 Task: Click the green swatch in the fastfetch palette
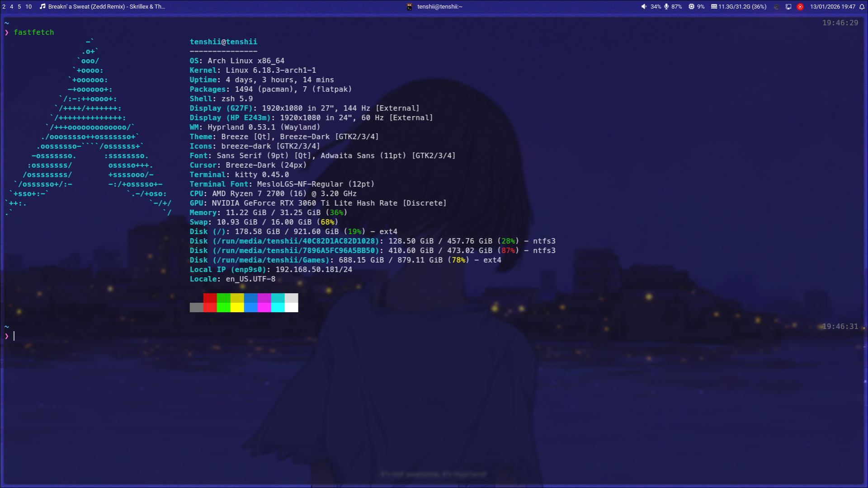click(223, 303)
